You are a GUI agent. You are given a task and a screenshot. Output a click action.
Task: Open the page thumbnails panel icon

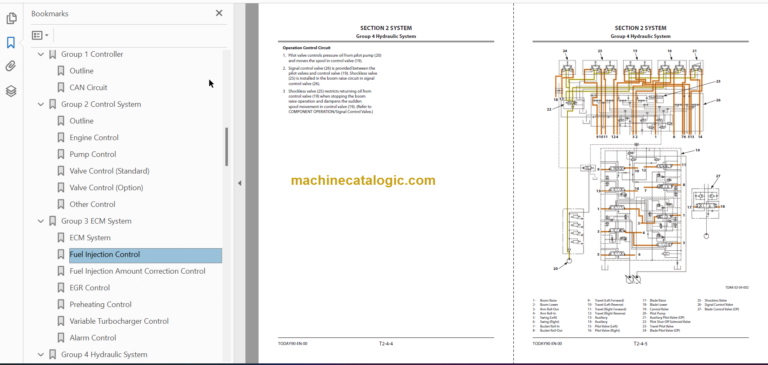[x=11, y=19]
